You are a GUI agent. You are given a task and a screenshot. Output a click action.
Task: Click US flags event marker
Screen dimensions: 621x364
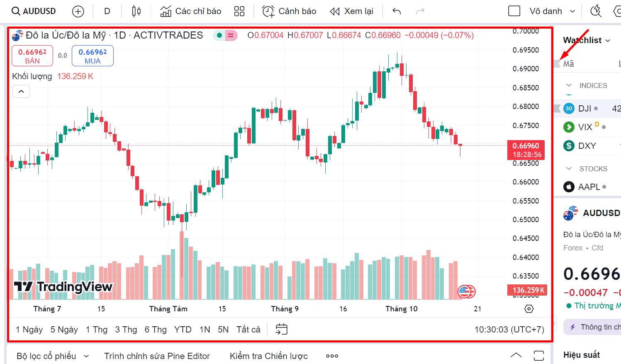[x=467, y=292]
